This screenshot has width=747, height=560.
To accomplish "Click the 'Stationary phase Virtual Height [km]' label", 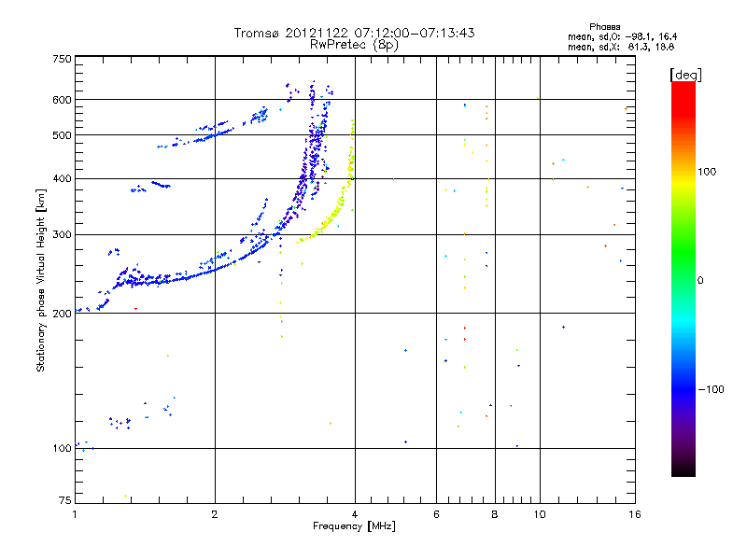I will pyautogui.click(x=41, y=281).
